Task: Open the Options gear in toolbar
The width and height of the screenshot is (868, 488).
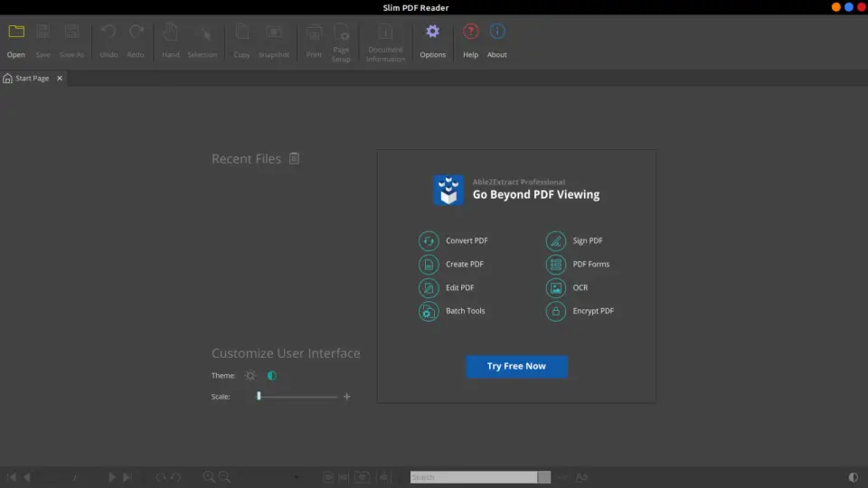Action: (x=432, y=33)
